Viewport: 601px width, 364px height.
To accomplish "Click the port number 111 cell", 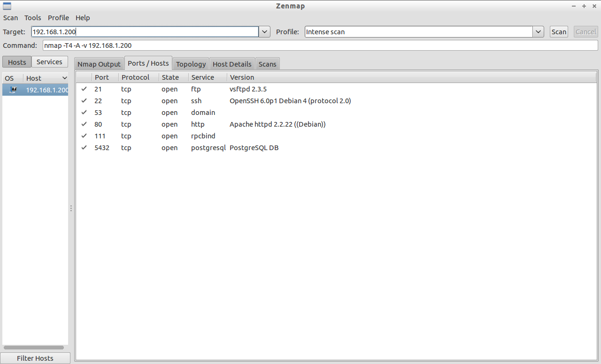I will click(x=100, y=136).
